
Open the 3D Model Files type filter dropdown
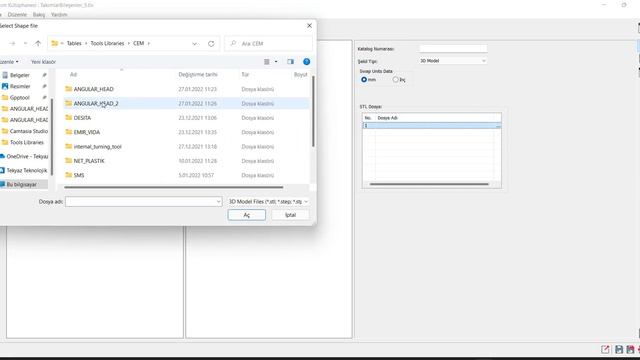click(x=268, y=202)
